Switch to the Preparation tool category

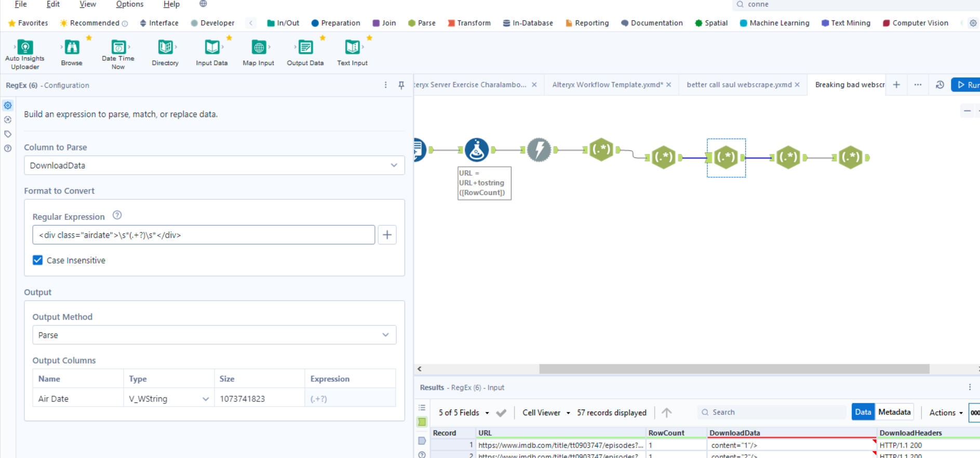tap(335, 23)
